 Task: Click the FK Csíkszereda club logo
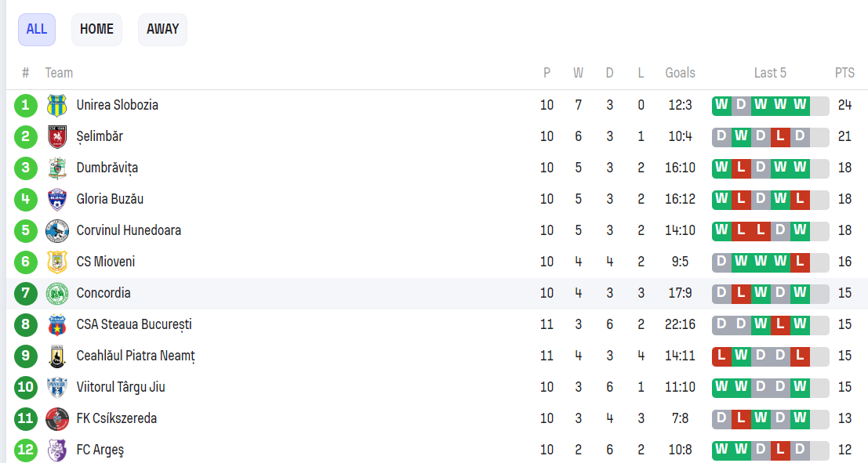pos(57,418)
